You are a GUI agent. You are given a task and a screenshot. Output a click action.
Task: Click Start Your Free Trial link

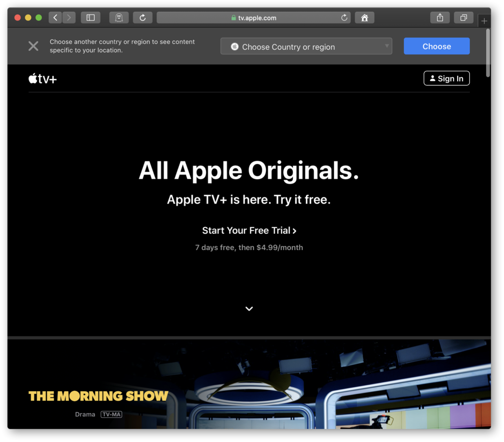click(249, 230)
